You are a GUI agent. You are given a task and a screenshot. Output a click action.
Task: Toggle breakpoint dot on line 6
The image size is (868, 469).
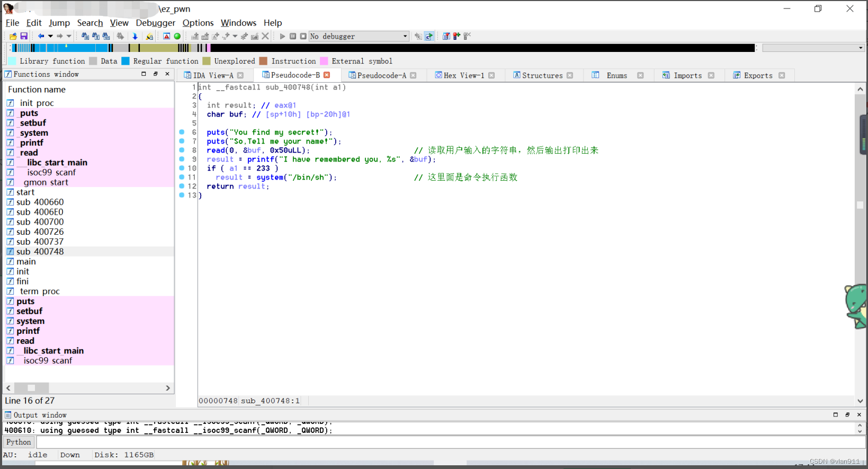point(182,132)
